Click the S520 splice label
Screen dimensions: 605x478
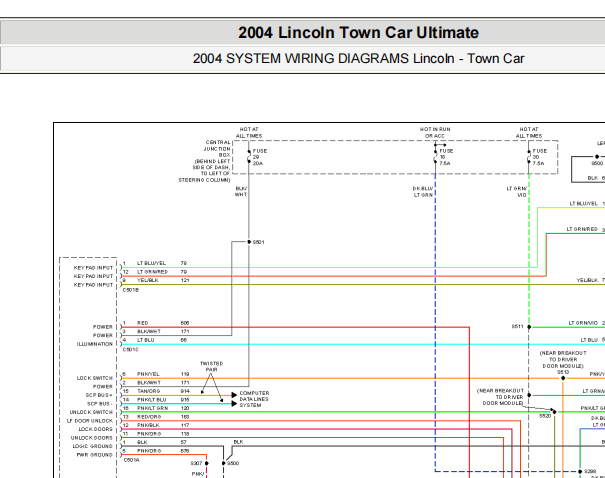545,416
